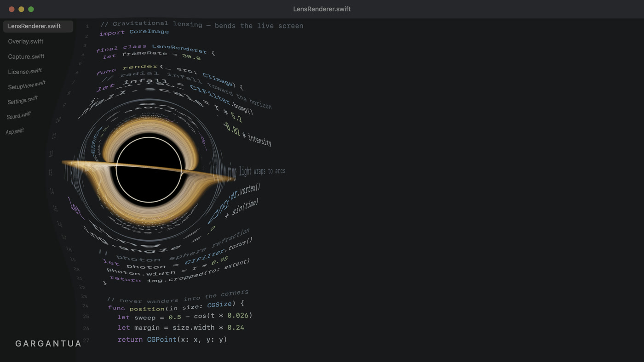
Task: Click the 'light wraps to arcs' comment
Action: [x=262, y=171]
